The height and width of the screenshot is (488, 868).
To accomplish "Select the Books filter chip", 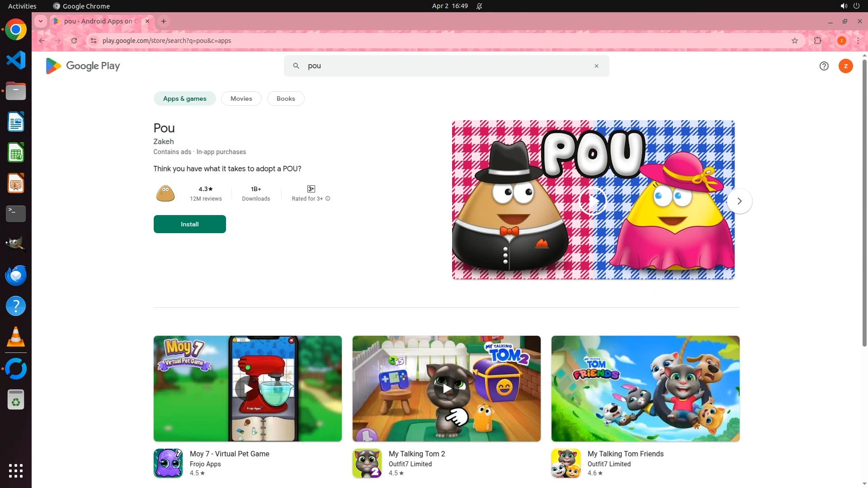I will tap(285, 99).
